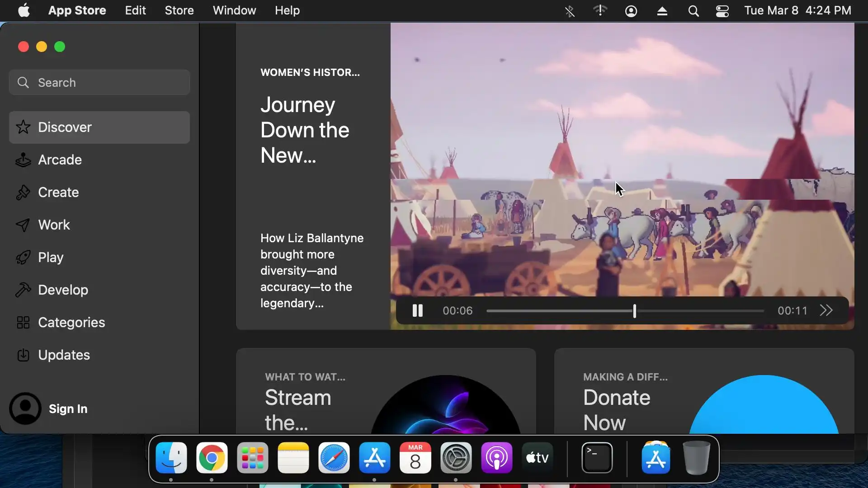Click the Search field

coord(99,83)
